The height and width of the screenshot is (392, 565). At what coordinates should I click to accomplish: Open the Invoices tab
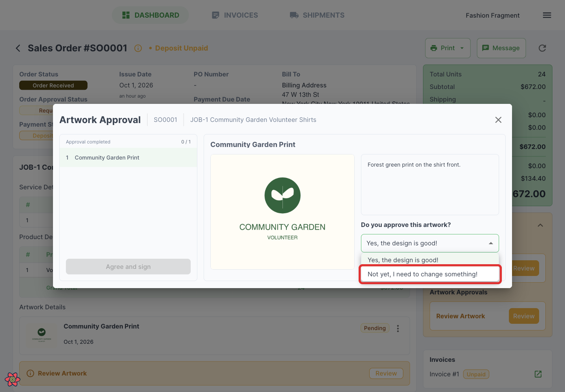(x=235, y=15)
